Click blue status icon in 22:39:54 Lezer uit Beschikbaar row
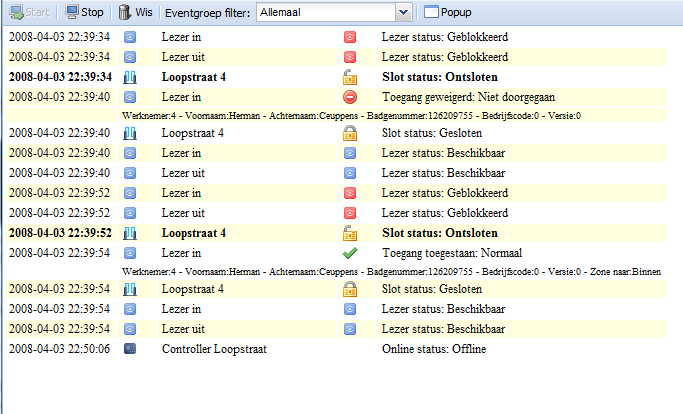The width and height of the screenshot is (683, 414). click(350, 329)
